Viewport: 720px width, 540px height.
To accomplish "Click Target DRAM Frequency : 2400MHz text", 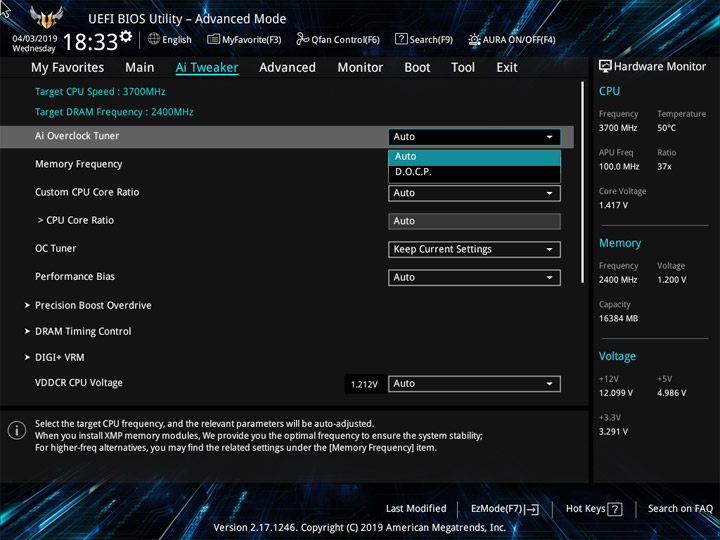I will pyautogui.click(x=114, y=112).
